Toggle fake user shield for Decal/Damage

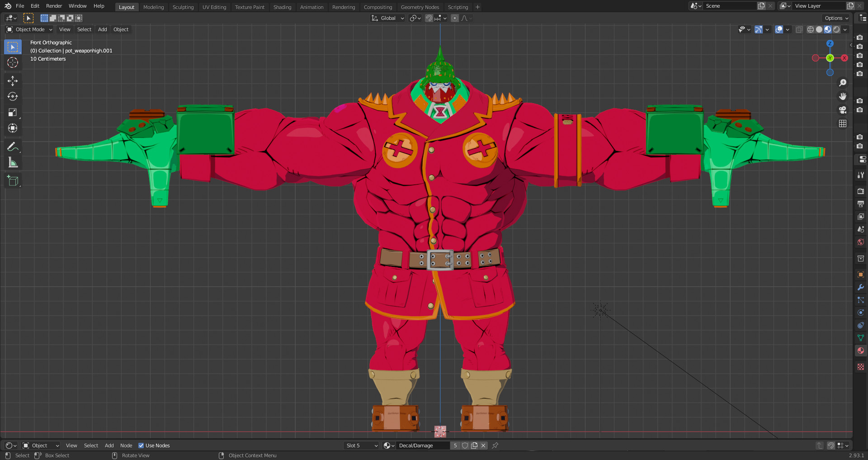click(x=465, y=446)
